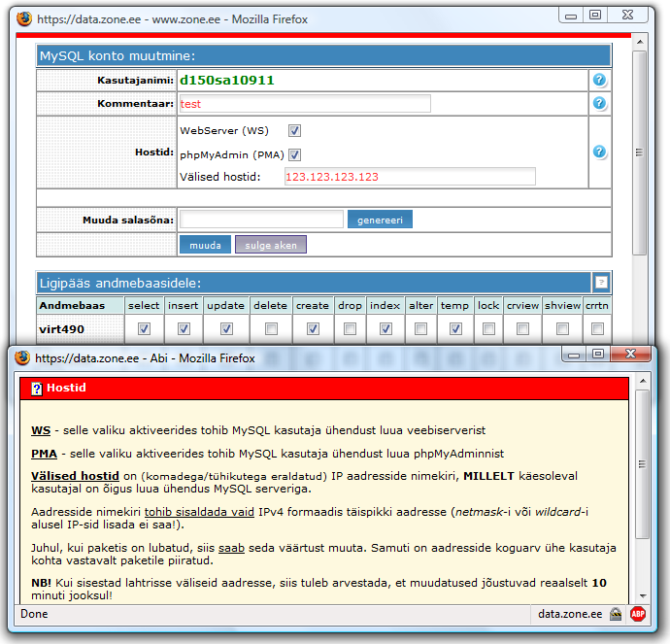Click the question mark icon beside Hostid heading
The height and width of the screenshot is (644, 670).
37,389
